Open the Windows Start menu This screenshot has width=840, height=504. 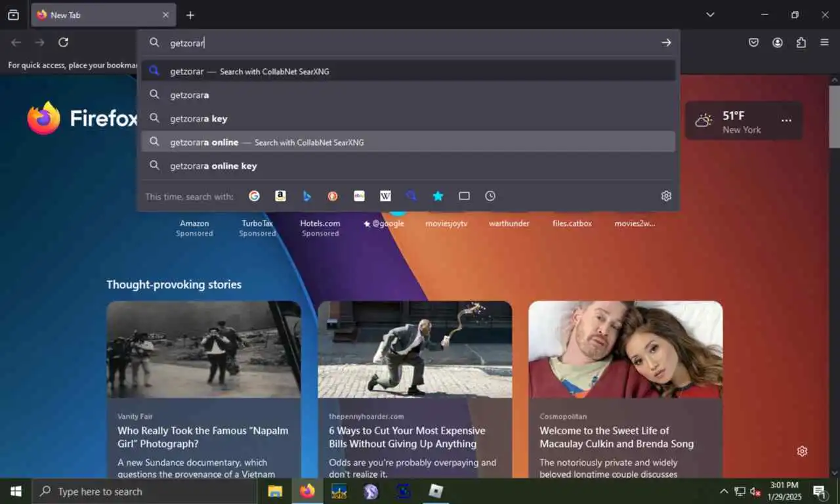(16, 491)
